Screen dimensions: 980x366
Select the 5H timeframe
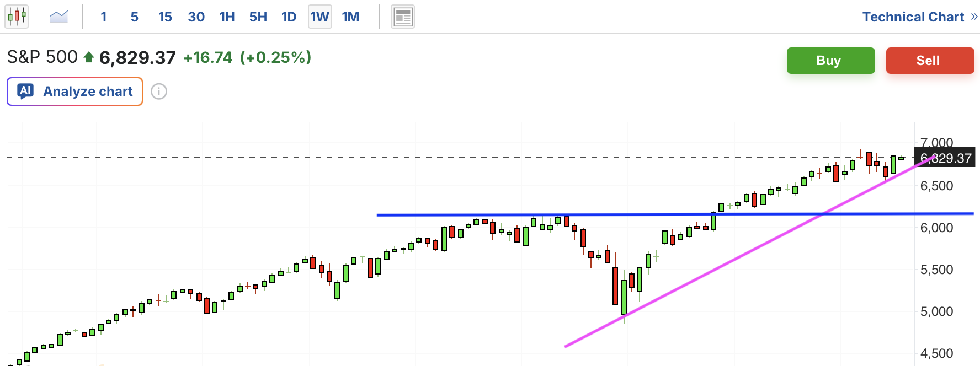coord(258,17)
